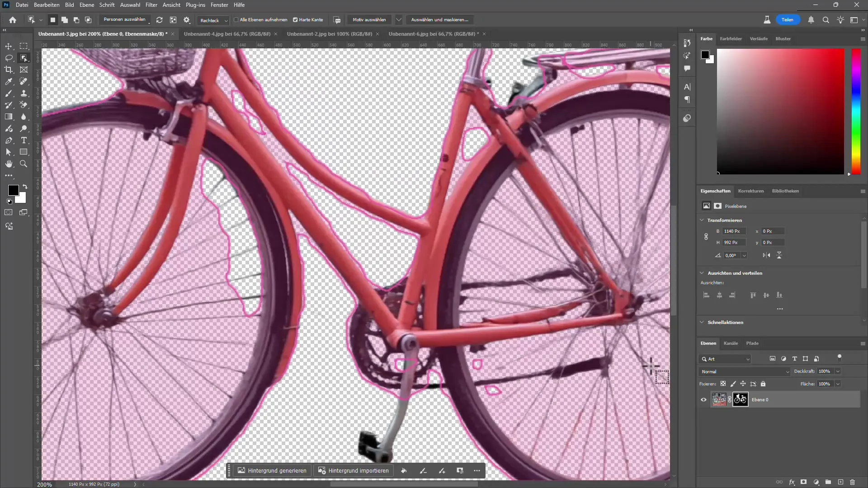Open layer effects fx icon
This screenshot has height=488, width=868.
coord(792,482)
